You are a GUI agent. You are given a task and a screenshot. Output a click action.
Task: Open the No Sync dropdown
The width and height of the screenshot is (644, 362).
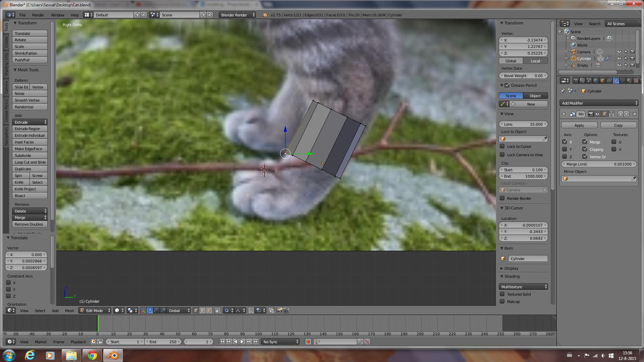pos(280,342)
